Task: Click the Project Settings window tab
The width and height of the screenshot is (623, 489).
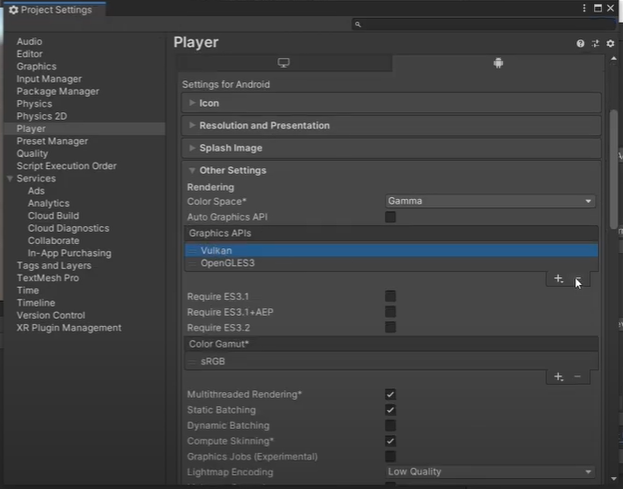Action: pos(55,10)
